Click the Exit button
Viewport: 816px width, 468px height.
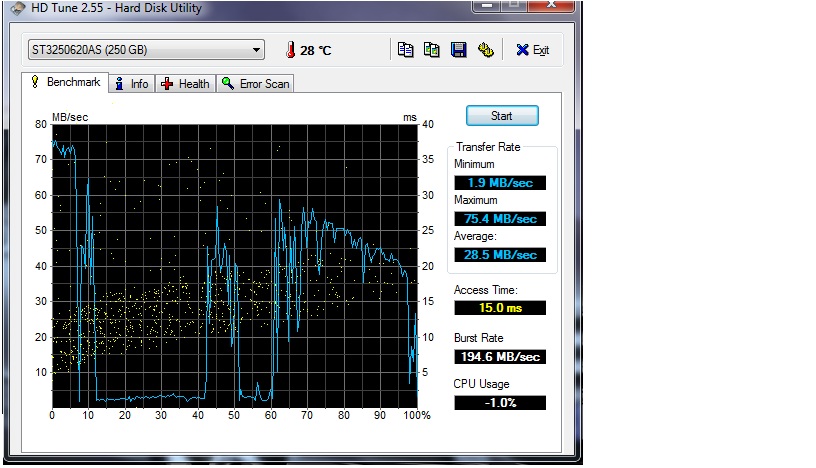(532, 50)
